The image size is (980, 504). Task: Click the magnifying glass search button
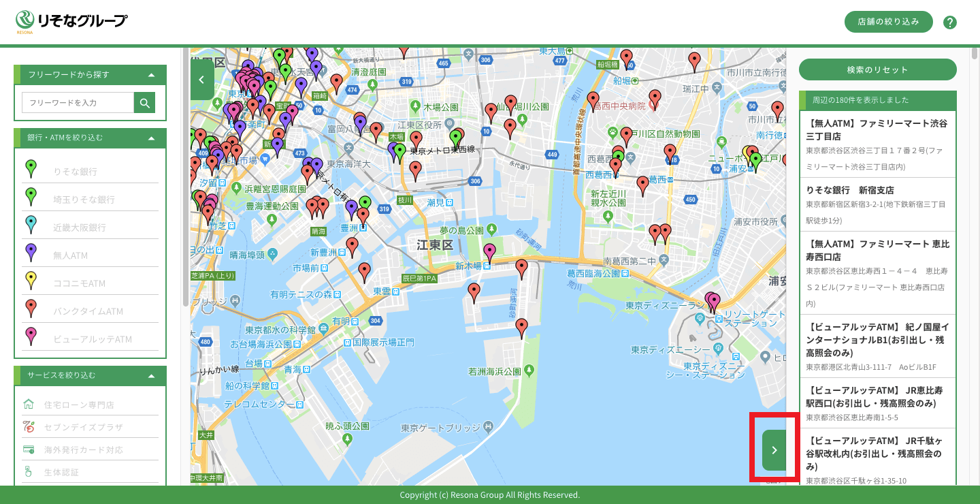[144, 103]
